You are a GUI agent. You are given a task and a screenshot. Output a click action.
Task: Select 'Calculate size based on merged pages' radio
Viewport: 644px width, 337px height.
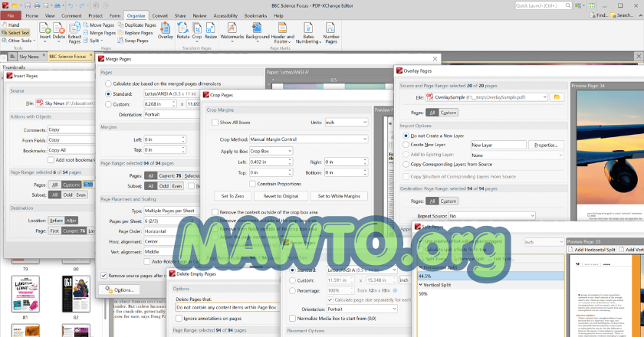(108, 83)
